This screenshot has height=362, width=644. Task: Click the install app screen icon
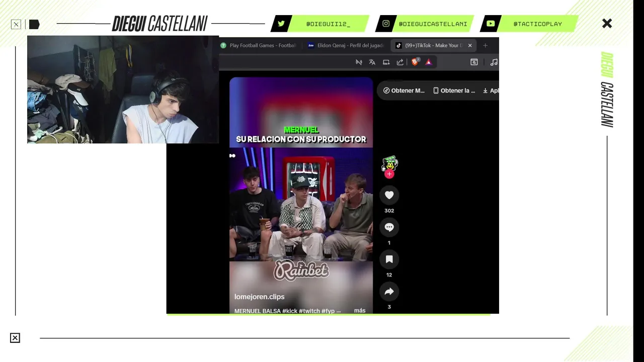tap(386, 62)
